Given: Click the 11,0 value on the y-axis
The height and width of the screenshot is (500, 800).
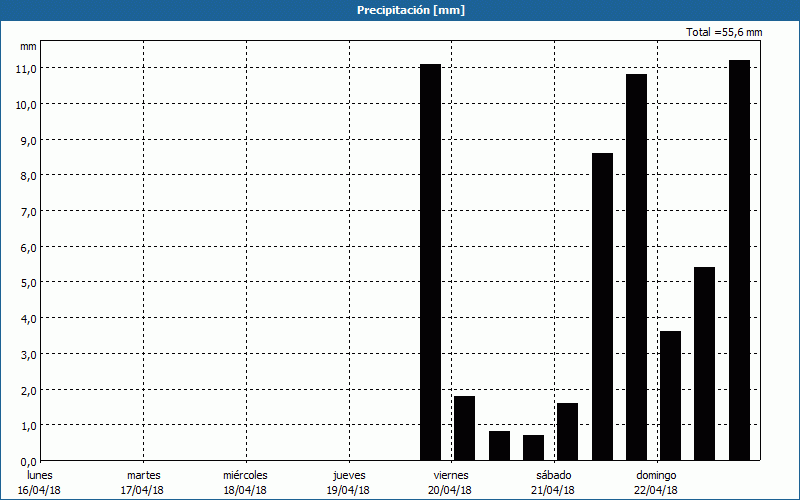Looking at the screenshot, I should tap(25, 68).
